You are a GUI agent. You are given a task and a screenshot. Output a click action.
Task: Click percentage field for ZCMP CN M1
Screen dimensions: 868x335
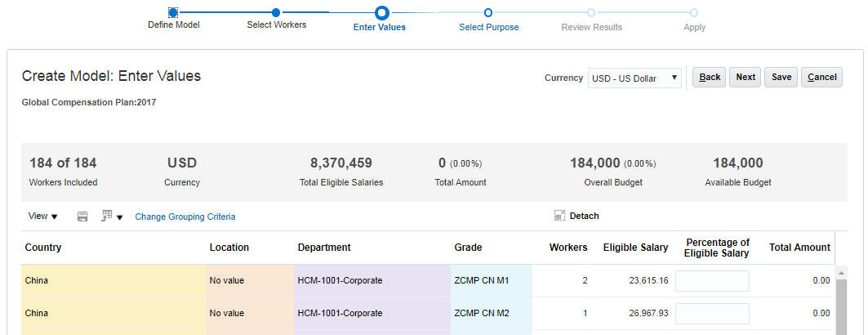tap(712, 280)
